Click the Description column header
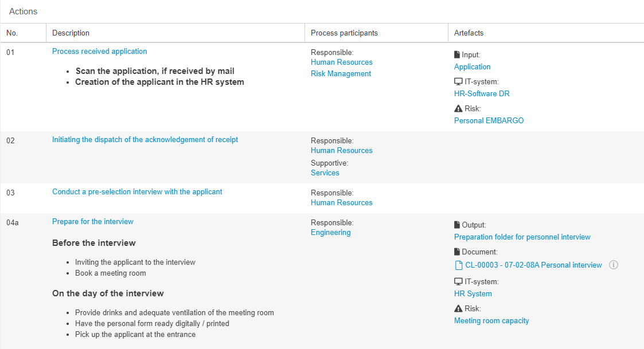The image size is (644, 349). [71, 33]
